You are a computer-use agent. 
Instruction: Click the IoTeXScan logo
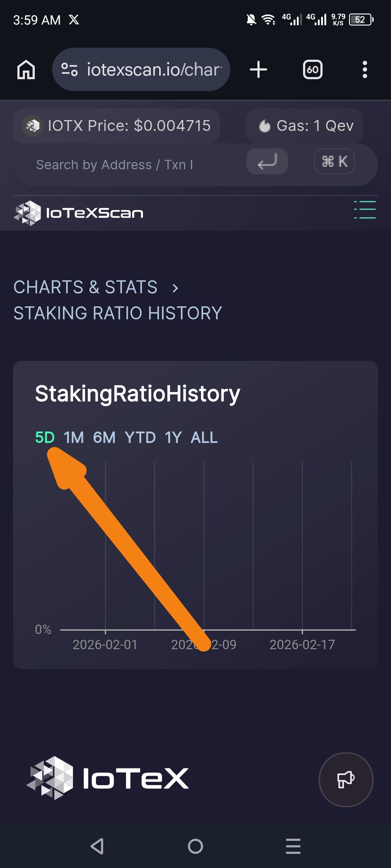pos(78,213)
